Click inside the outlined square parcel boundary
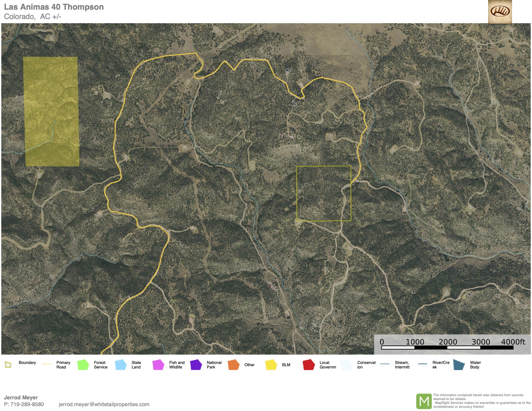The width and height of the screenshot is (532, 411). click(323, 193)
